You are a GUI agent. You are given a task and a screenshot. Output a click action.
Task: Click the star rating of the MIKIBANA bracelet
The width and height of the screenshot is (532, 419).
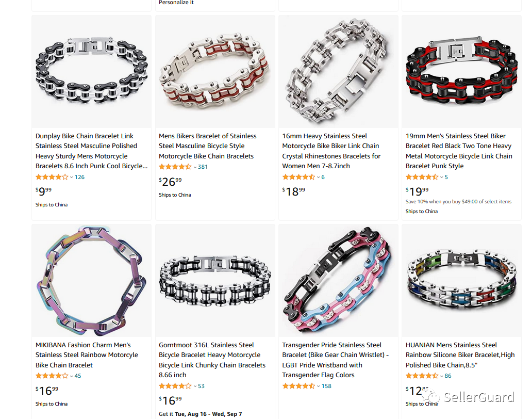(52, 376)
